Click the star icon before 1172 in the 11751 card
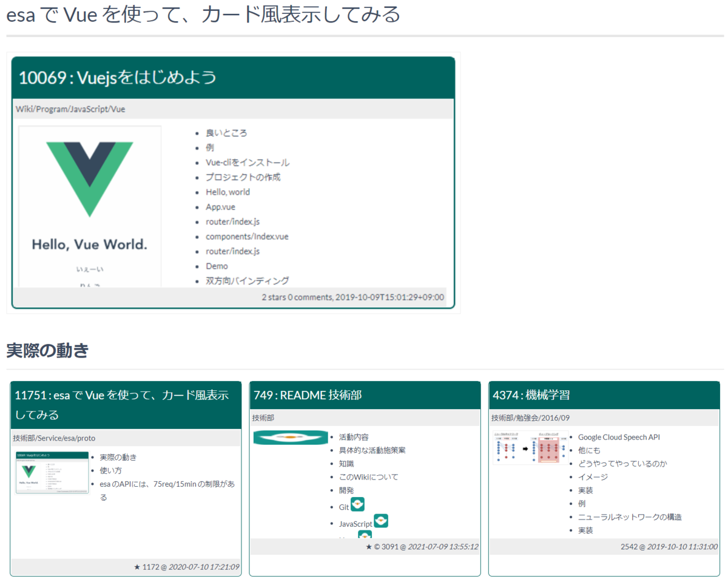The height and width of the screenshot is (579, 728). coord(137,567)
